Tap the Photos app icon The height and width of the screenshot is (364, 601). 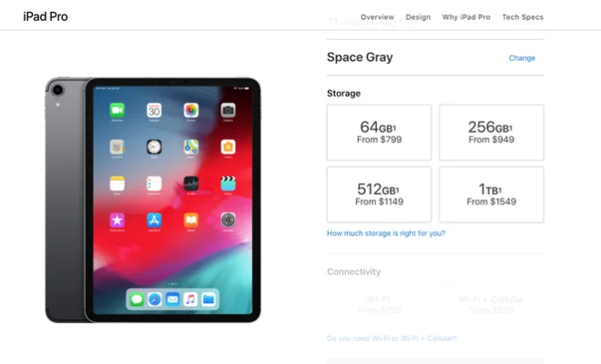click(x=191, y=110)
